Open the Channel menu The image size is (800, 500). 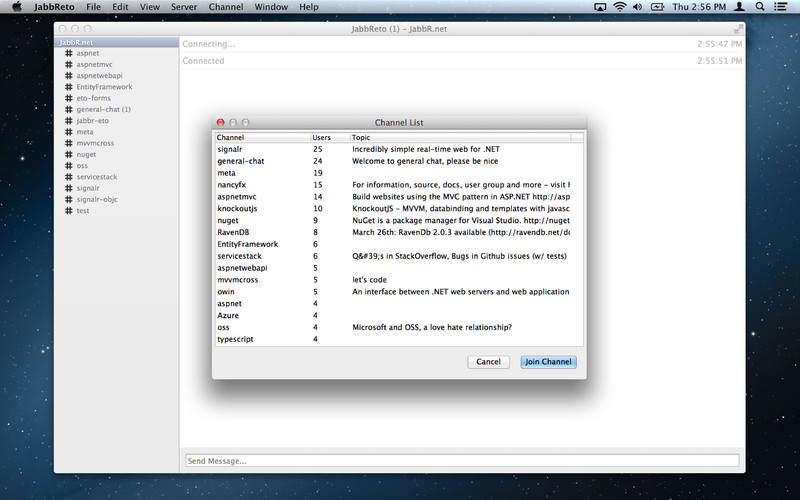pyautogui.click(x=226, y=7)
